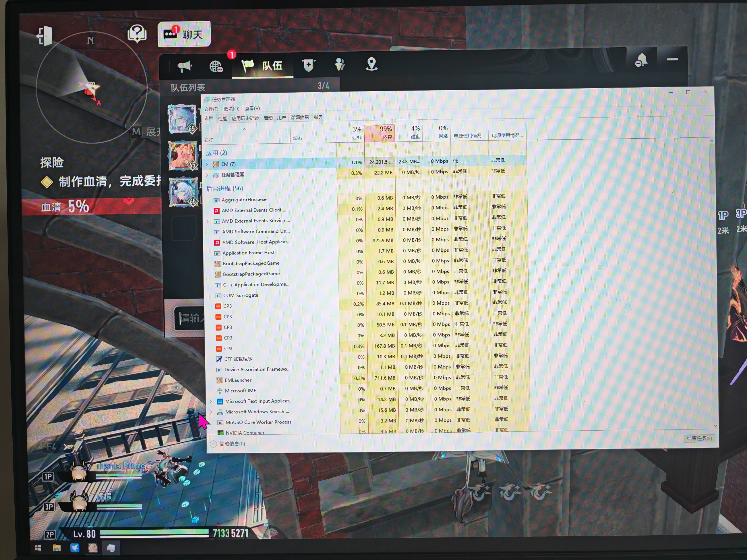Click the CTF 加载程序 process icon
Image resolution: width=747 pixels, height=560 pixels.
219,359
